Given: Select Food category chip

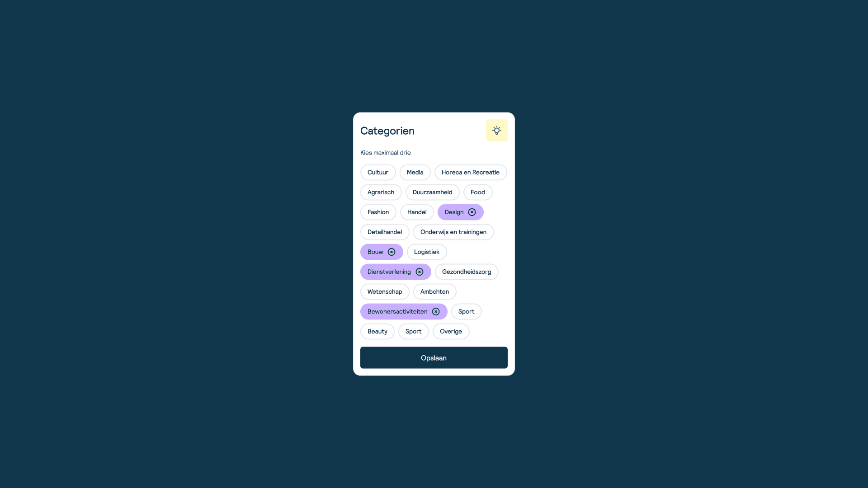Looking at the screenshot, I should pos(477,192).
